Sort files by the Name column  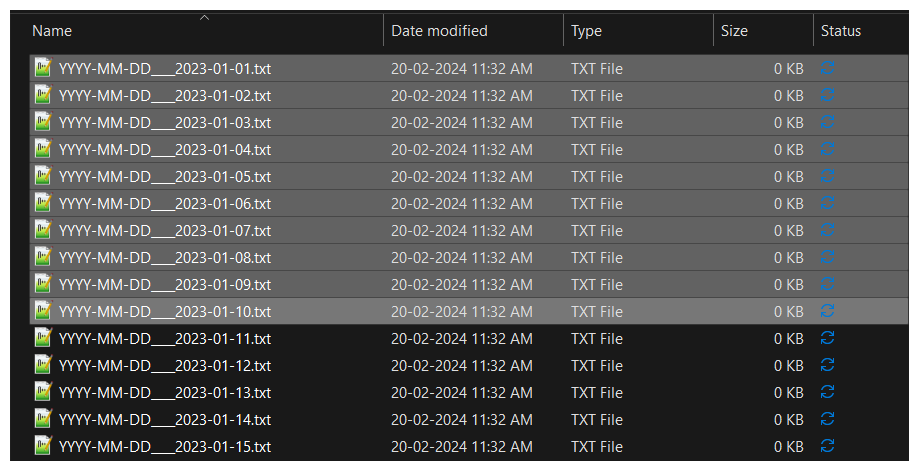point(52,31)
